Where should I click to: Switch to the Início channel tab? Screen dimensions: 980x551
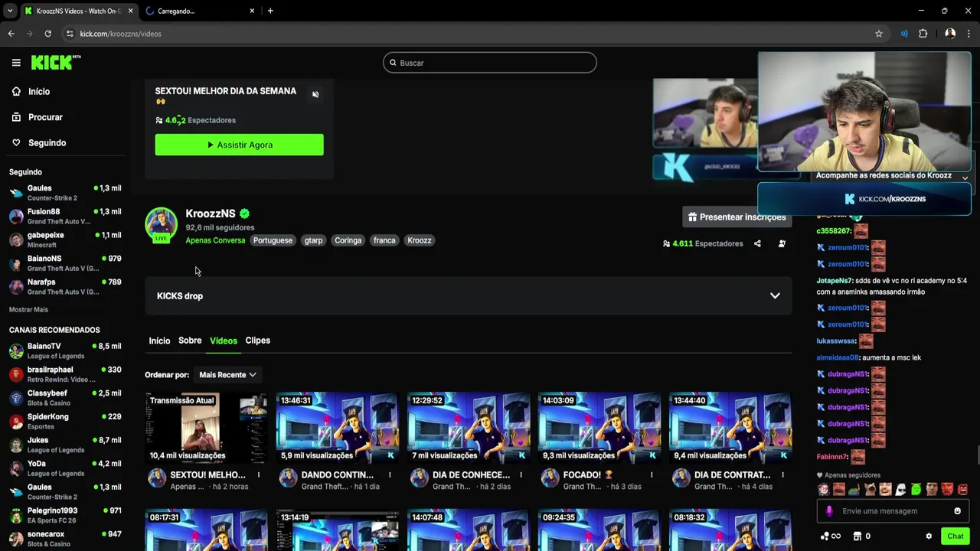click(x=159, y=341)
